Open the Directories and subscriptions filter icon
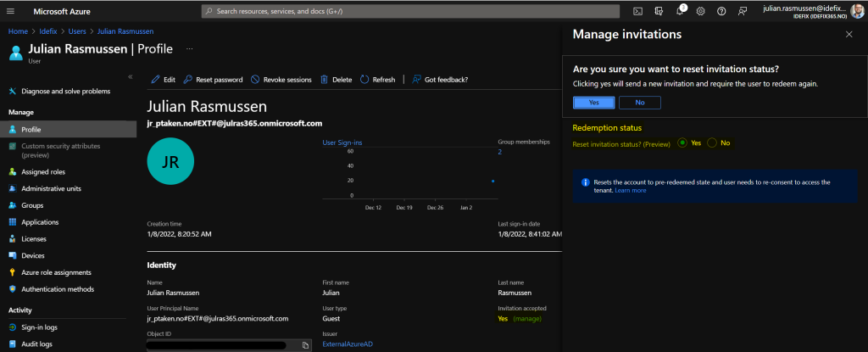 659,11
